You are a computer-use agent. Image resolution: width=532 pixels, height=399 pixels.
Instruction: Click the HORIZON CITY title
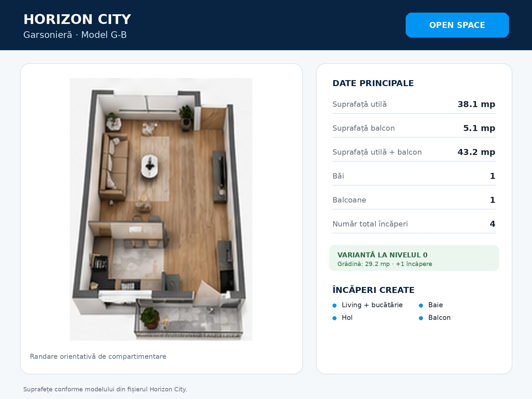pyautogui.click(x=77, y=19)
